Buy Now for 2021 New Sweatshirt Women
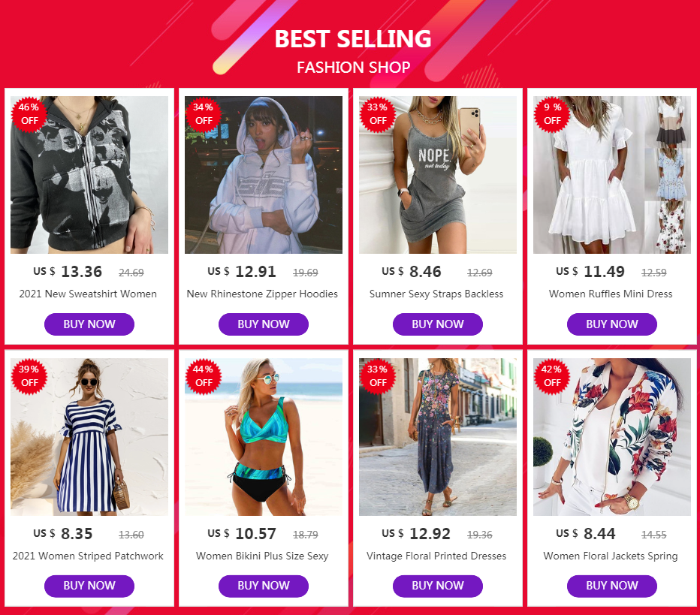This screenshot has height=615, width=700. tap(89, 324)
